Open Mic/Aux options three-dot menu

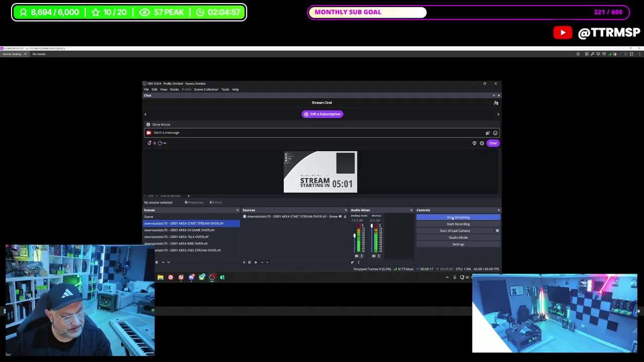click(x=378, y=256)
